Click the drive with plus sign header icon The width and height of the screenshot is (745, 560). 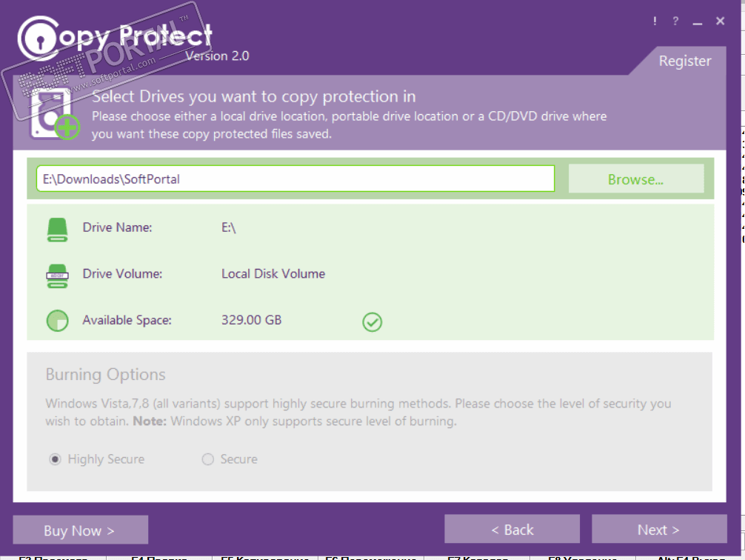click(x=54, y=115)
